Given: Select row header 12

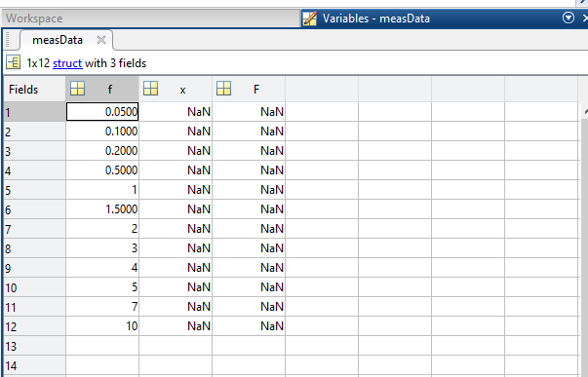Looking at the screenshot, I should click(x=34, y=326).
